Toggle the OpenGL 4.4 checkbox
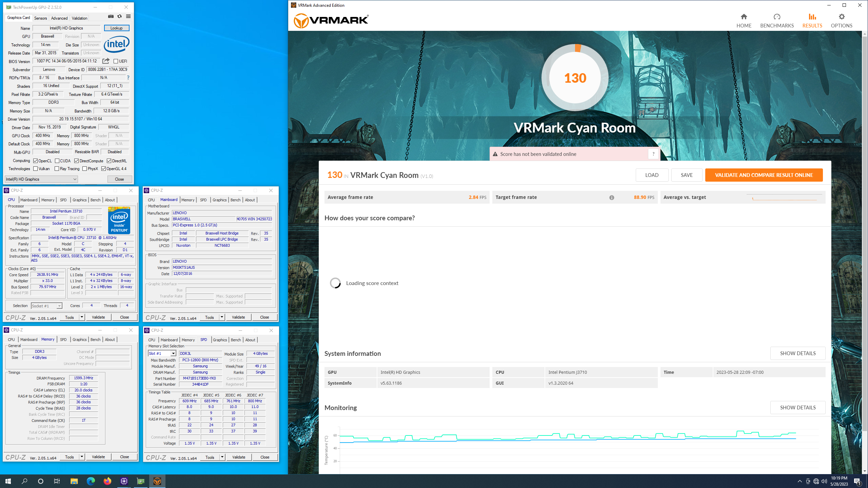868x488 pixels. click(103, 169)
